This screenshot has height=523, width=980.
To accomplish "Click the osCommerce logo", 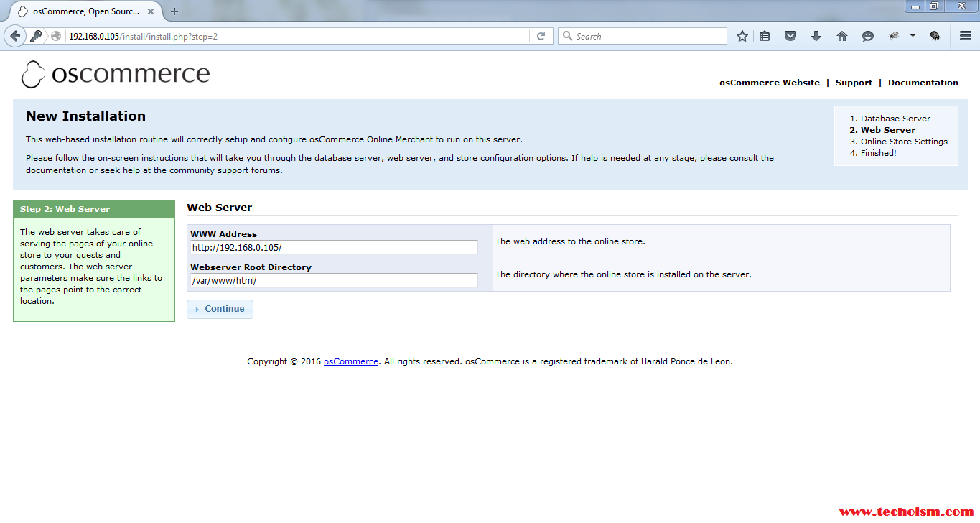I will coord(116,74).
